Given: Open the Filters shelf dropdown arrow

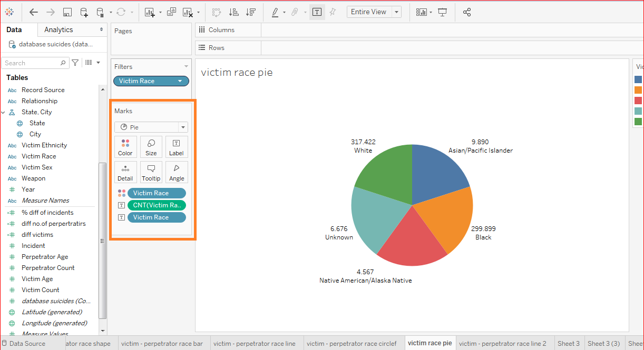Looking at the screenshot, I should pos(186,66).
